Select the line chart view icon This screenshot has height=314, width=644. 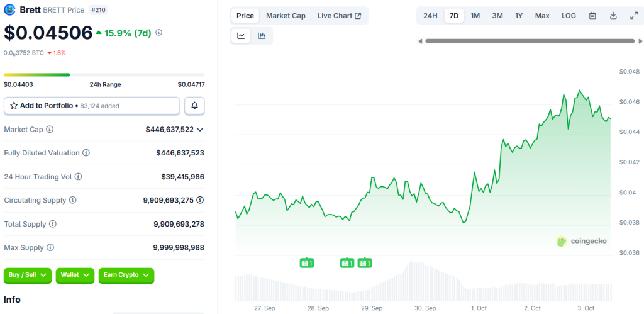(x=241, y=36)
